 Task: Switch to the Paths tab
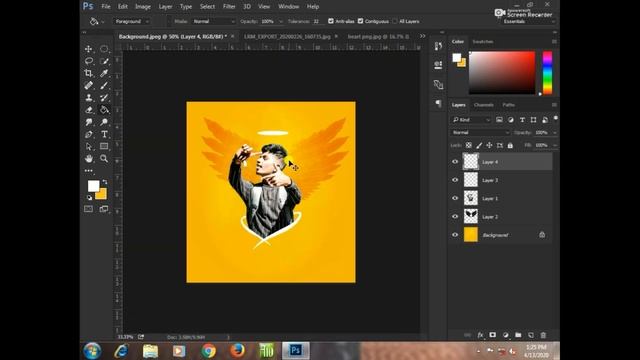click(x=509, y=105)
